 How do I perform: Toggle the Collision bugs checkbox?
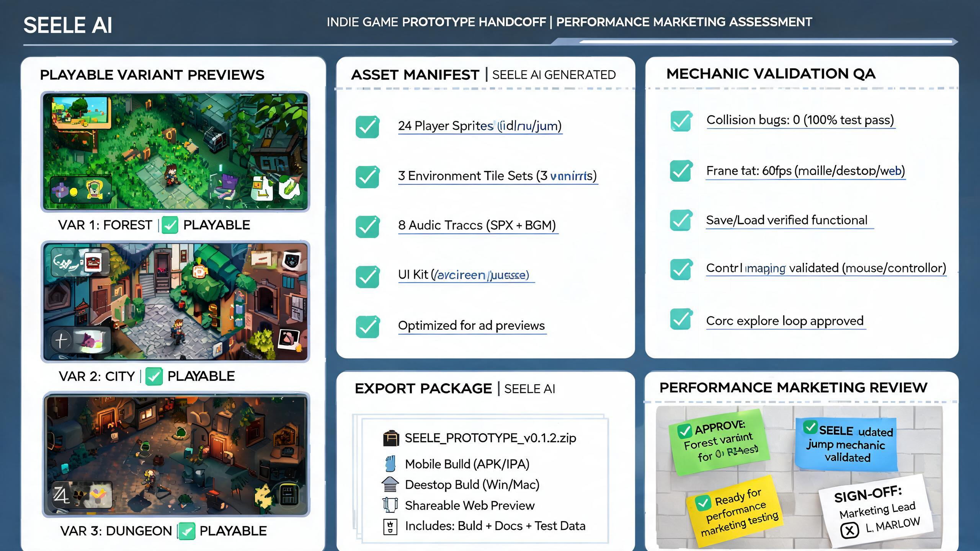pos(681,121)
